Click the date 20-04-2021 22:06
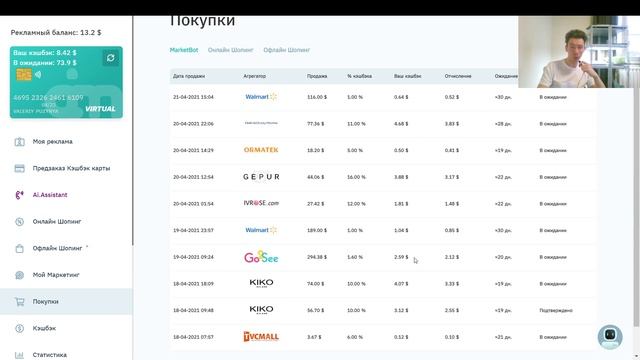Image resolution: width=640 pixels, height=360 pixels. point(193,124)
